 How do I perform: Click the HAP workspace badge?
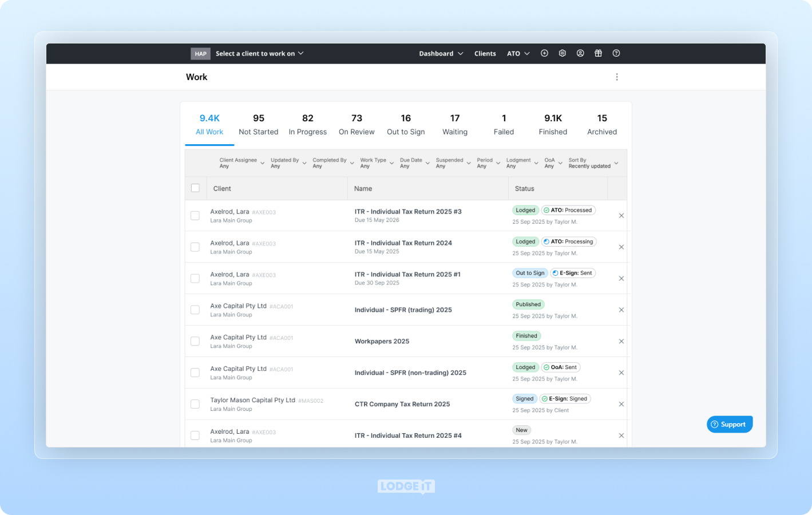tap(200, 53)
